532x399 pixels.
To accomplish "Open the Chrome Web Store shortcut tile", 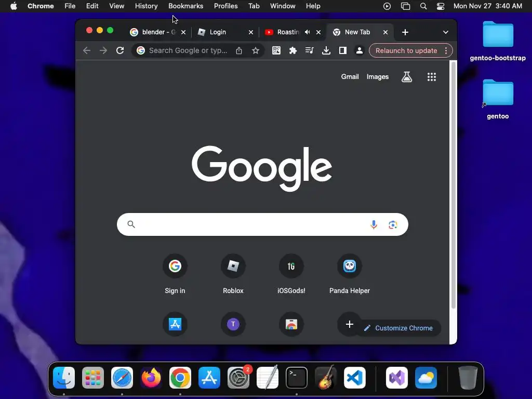I will 291,324.
